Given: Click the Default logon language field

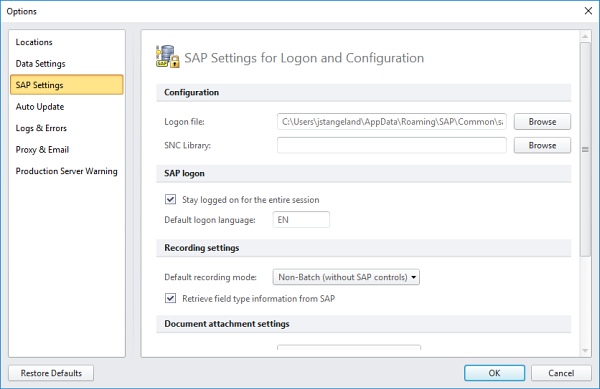Looking at the screenshot, I should tap(301, 220).
